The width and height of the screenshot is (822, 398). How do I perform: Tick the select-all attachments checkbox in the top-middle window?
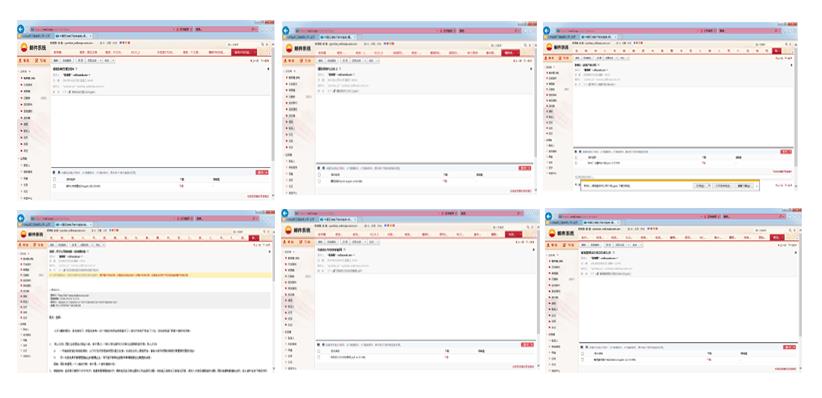click(319, 175)
